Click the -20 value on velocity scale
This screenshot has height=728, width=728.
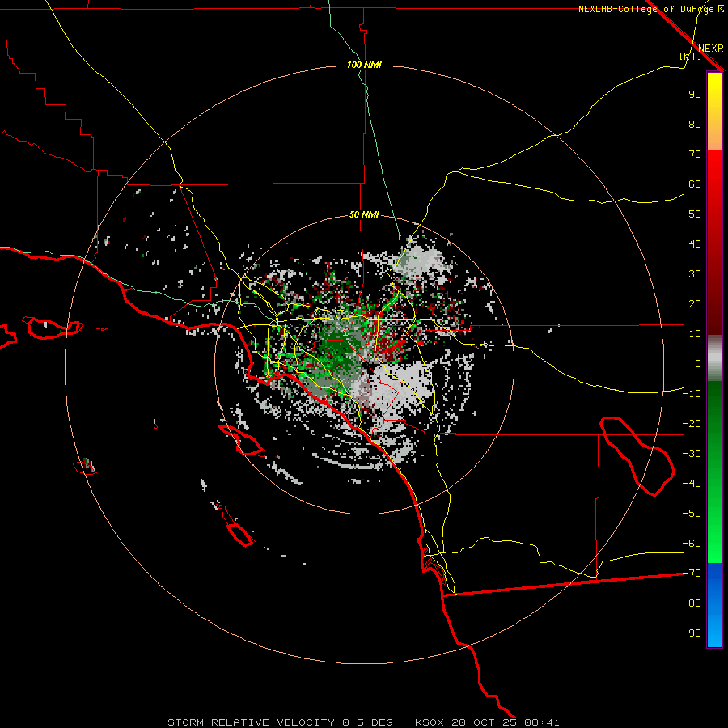click(x=692, y=424)
